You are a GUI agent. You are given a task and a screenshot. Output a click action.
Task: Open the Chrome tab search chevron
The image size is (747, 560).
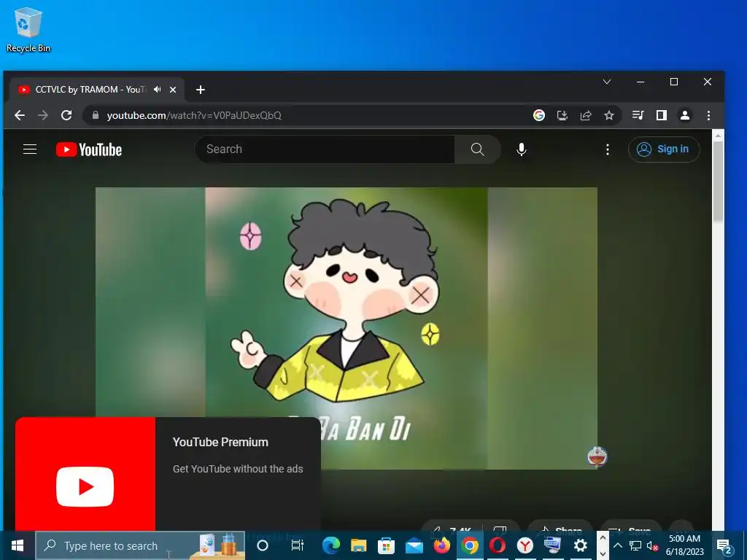click(607, 82)
